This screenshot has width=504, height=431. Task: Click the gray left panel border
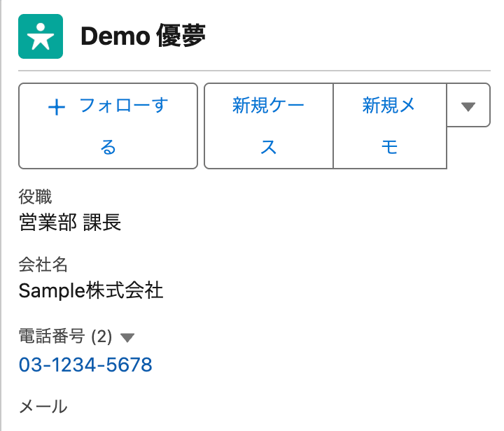1,215
